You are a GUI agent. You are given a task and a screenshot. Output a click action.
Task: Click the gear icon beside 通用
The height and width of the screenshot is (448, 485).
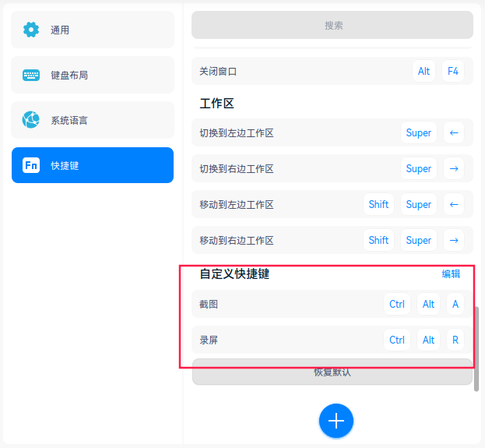31,30
